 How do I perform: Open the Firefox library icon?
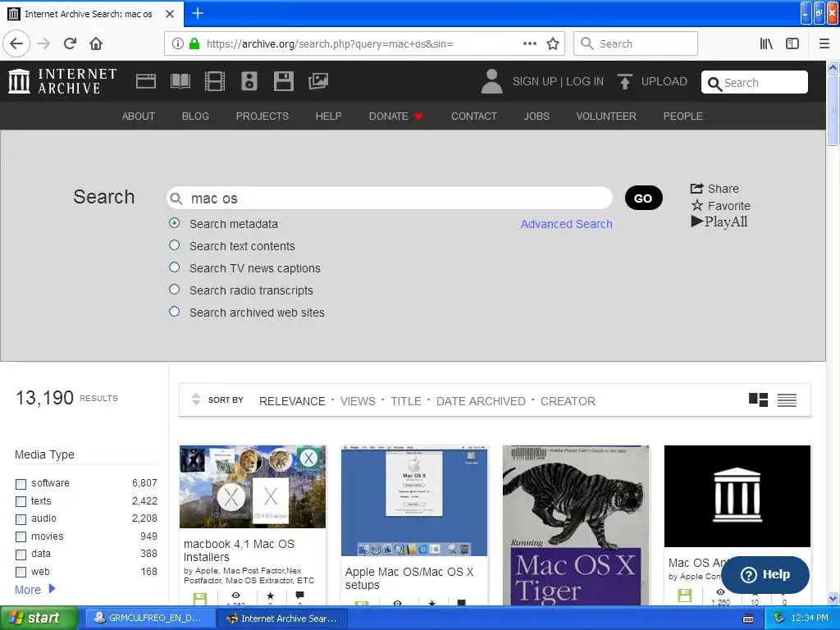767,44
